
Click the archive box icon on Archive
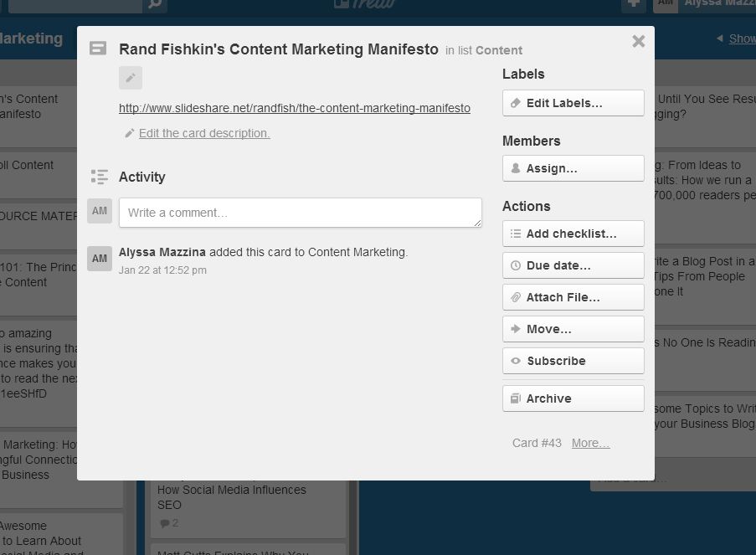(516, 398)
